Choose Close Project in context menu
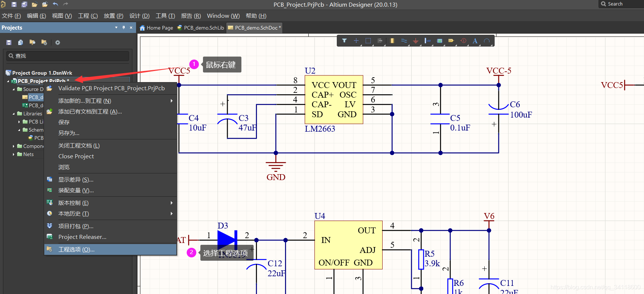Screen dimensions: 644x294 (x=110, y=156)
